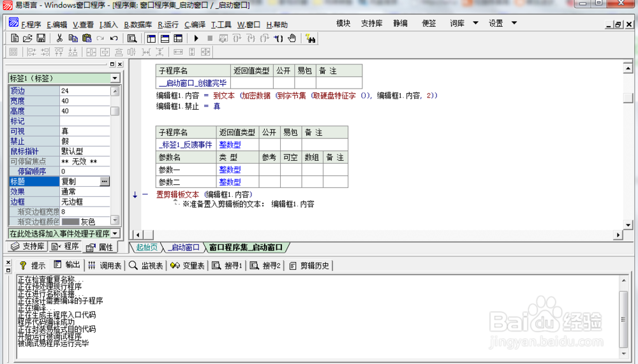Screen dimensions: 638x364
Task: Click the breakpoint hand icon
Action: [292, 38]
